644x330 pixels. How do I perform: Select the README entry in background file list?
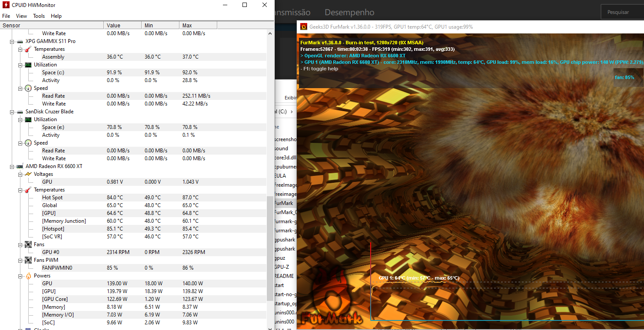tap(284, 276)
